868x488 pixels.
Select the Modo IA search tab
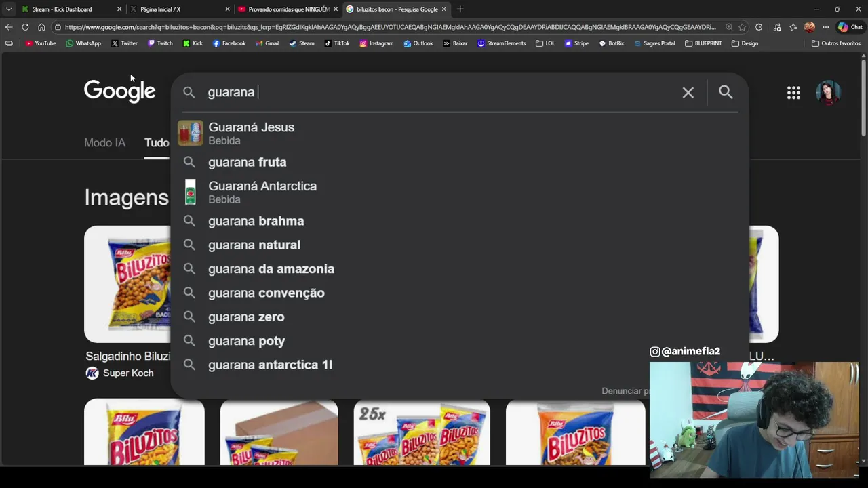[x=104, y=142]
